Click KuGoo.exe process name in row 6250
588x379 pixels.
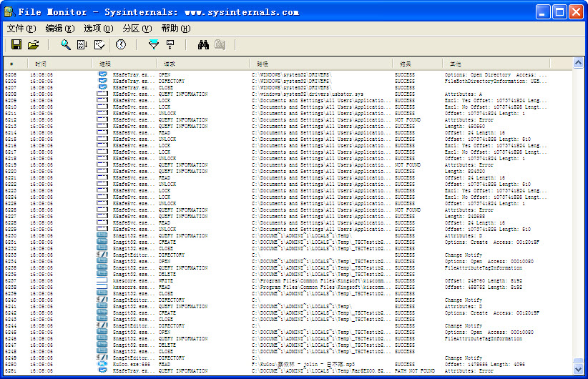(131, 365)
